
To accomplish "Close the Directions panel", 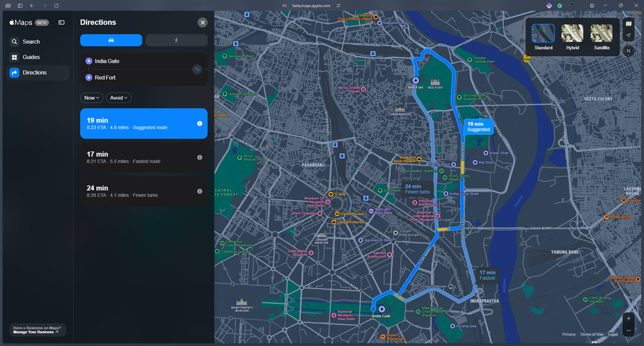I will pos(202,23).
